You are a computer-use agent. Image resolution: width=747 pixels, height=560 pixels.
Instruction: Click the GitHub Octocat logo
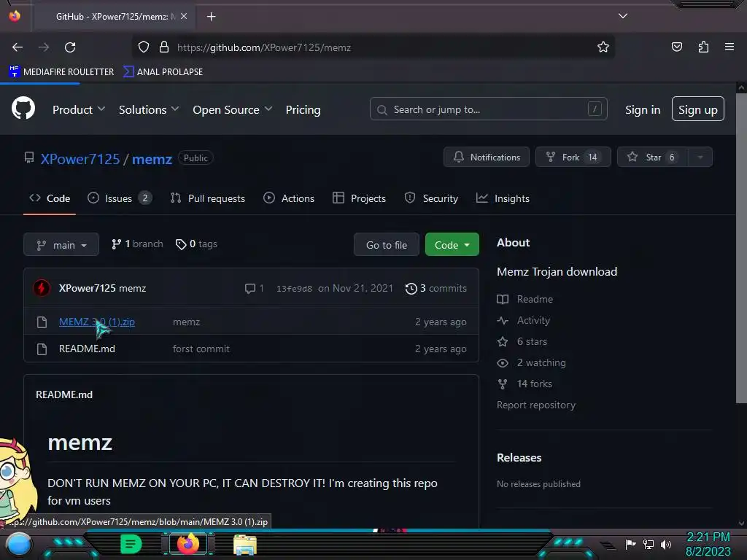[x=23, y=109]
